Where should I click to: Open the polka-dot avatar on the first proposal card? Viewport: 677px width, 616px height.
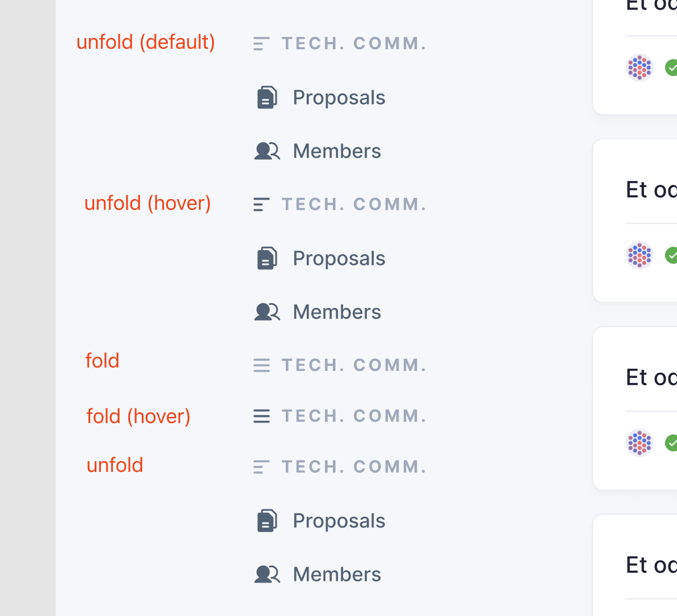pyautogui.click(x=640, y=67)
